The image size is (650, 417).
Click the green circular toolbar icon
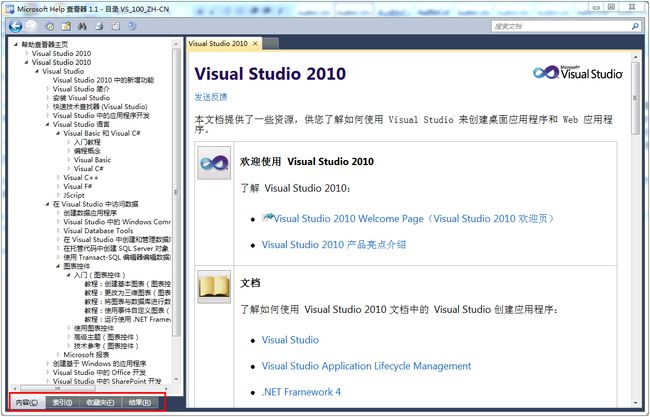[50, 27]
